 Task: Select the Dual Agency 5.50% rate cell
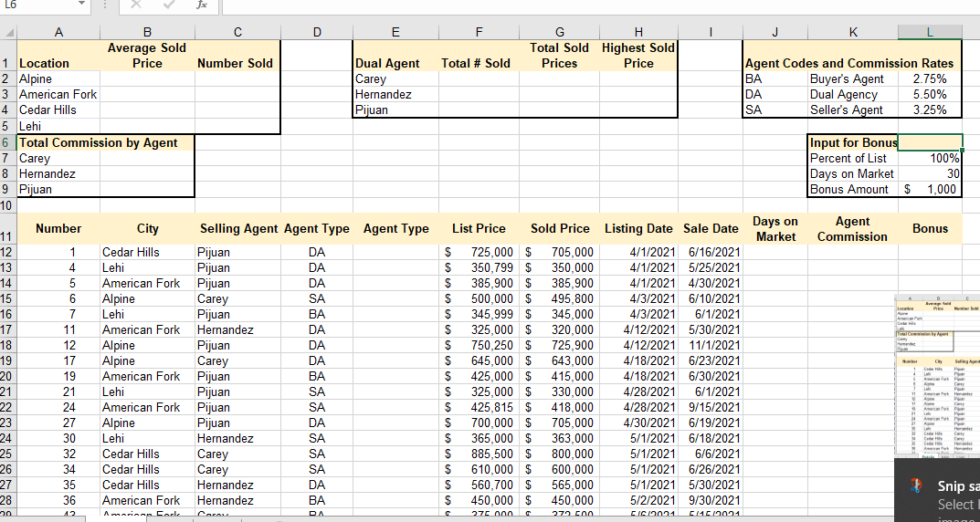(930, 94)
